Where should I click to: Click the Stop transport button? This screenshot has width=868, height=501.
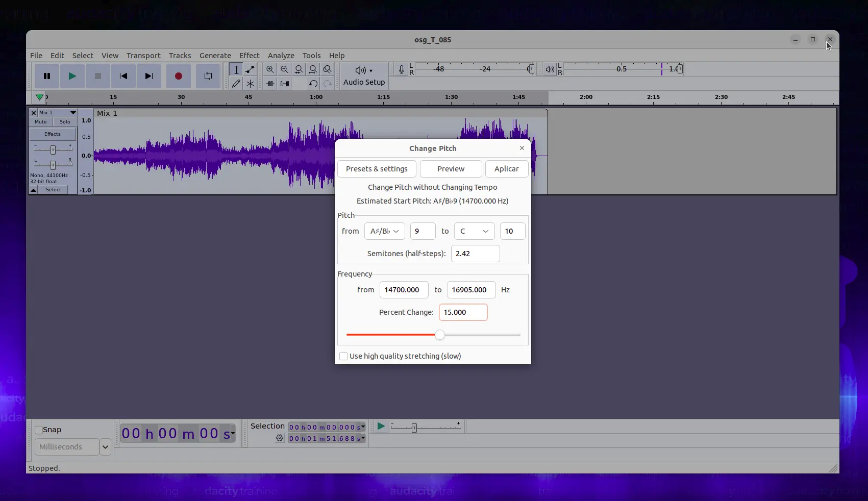coord(98,76)
